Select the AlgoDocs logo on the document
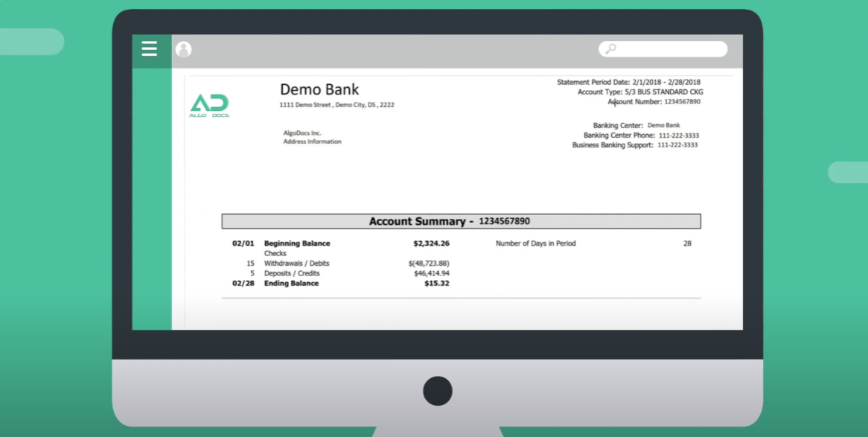Image resolution: width=868 pixels, height=437 pixels. pyautogui.click(x=209, y=104)
